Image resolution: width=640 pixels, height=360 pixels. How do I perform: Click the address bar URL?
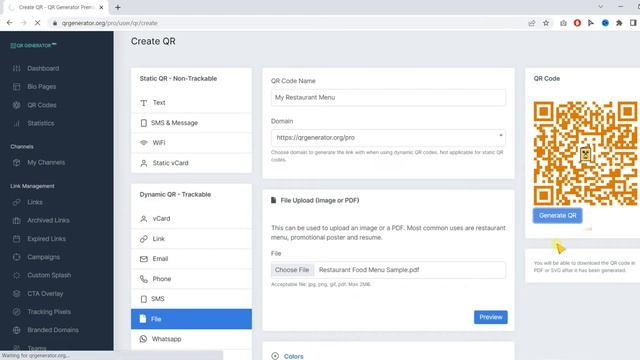coord(109,23)
